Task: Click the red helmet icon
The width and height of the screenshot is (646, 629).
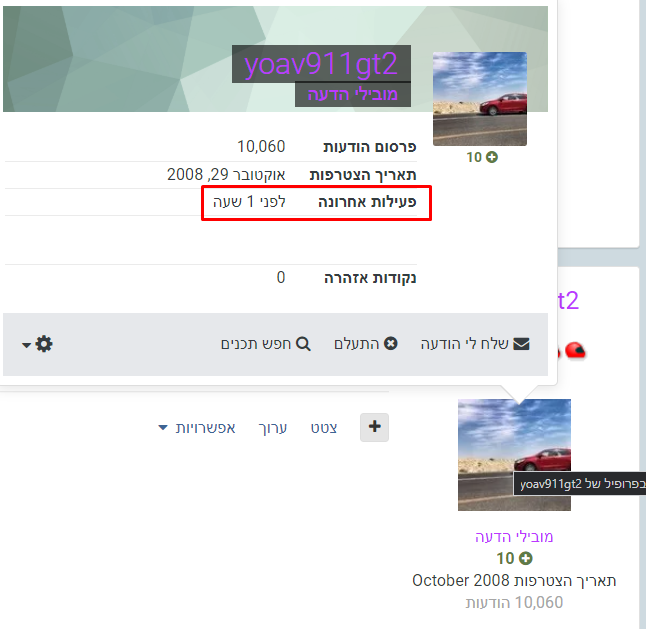Action: tap(576, 351)
